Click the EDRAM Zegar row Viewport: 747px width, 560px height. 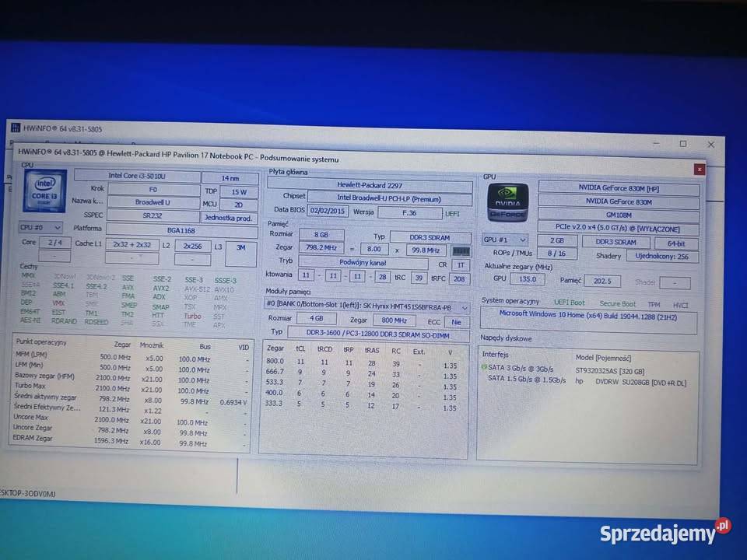point(131,440)
